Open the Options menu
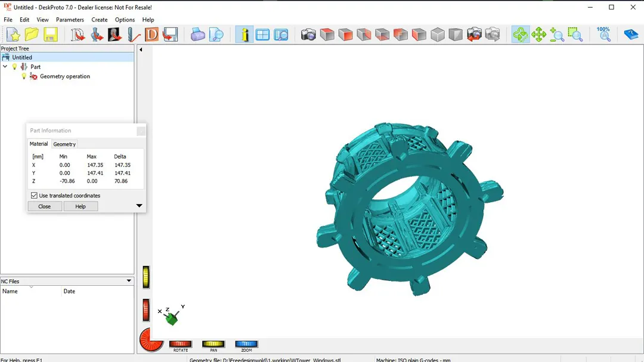This screenshot has width=644, height=362. click(125, 20)
